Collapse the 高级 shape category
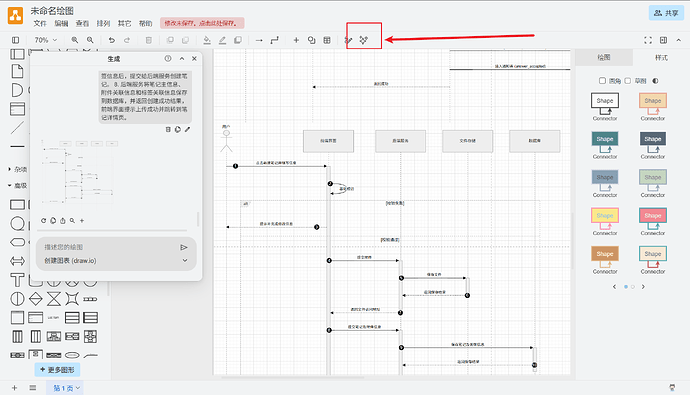This screenshot has height=395, width=690. coord(18,186)
